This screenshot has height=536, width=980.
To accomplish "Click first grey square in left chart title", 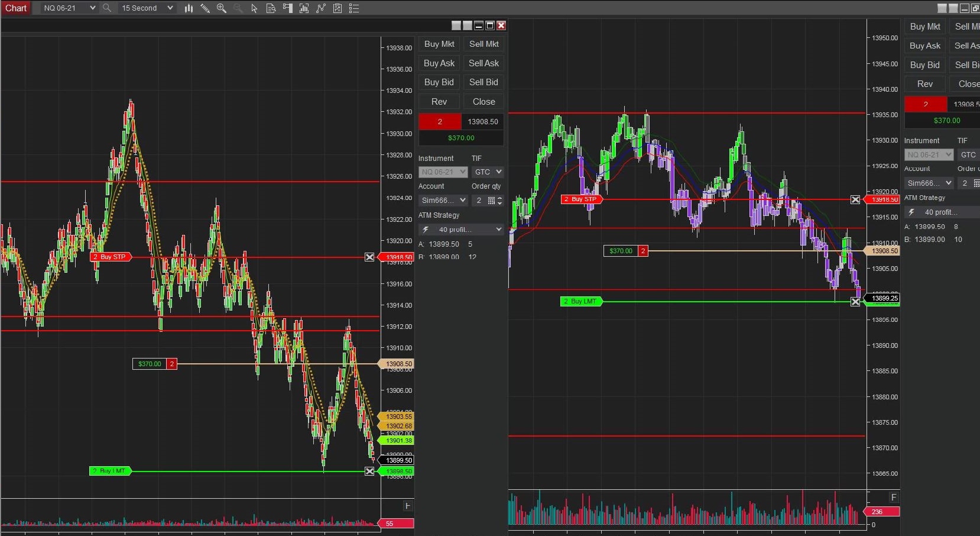I will 456,25.
